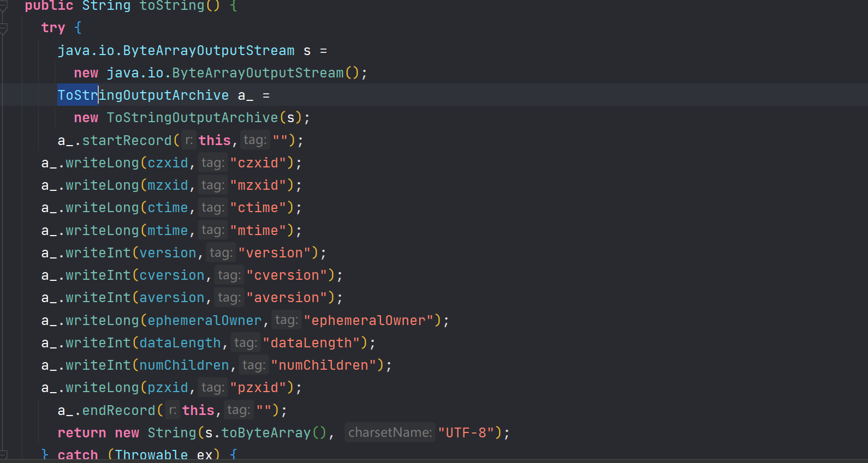
Task: Click the r: parameter hint in startRecord
Action: click(x=188, y=141)
